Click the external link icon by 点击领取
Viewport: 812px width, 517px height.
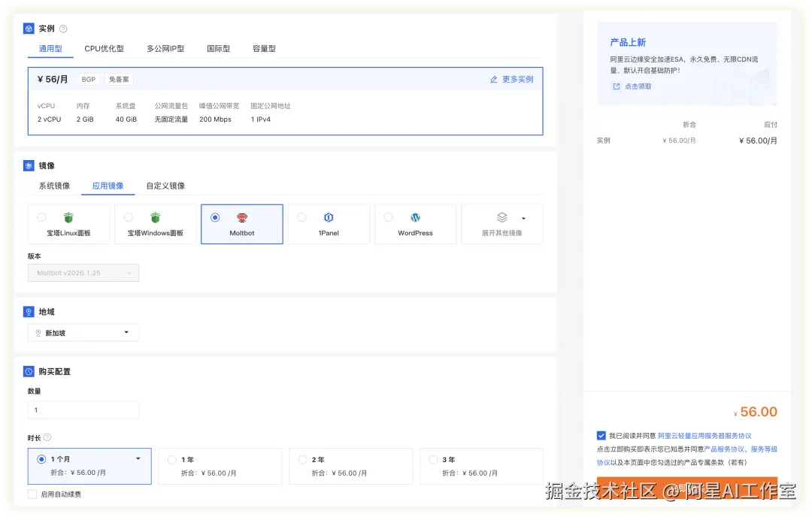point(617,86)
